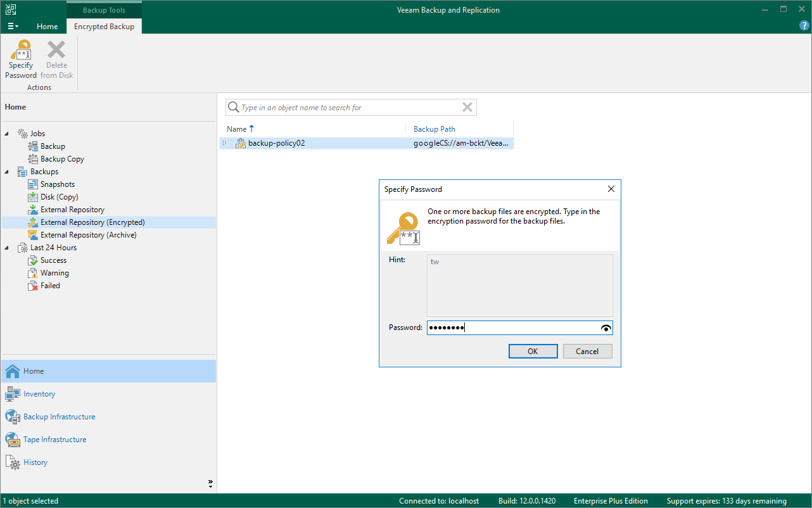The height and width of the screenshot is (508, 812).
Task: Click the Snapshots icon in tree
Action: 33,184
